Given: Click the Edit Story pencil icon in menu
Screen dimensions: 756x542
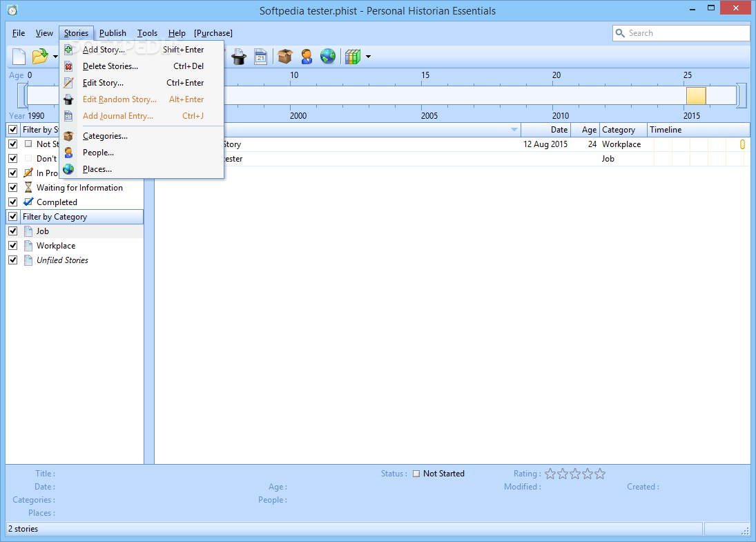Looking at the screenshot, I should click(68, 83).
